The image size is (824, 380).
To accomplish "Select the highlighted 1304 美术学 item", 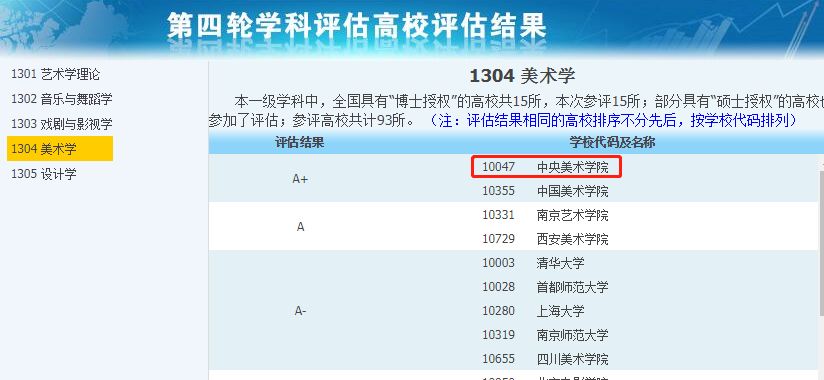I will (x=60, y=149).
